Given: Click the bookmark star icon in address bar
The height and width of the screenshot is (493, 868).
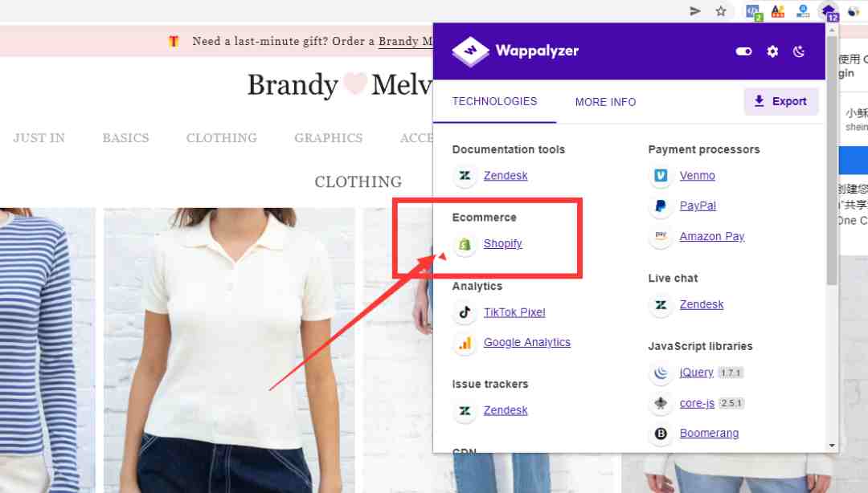Looking at the screenshot, I should (721, 11).
